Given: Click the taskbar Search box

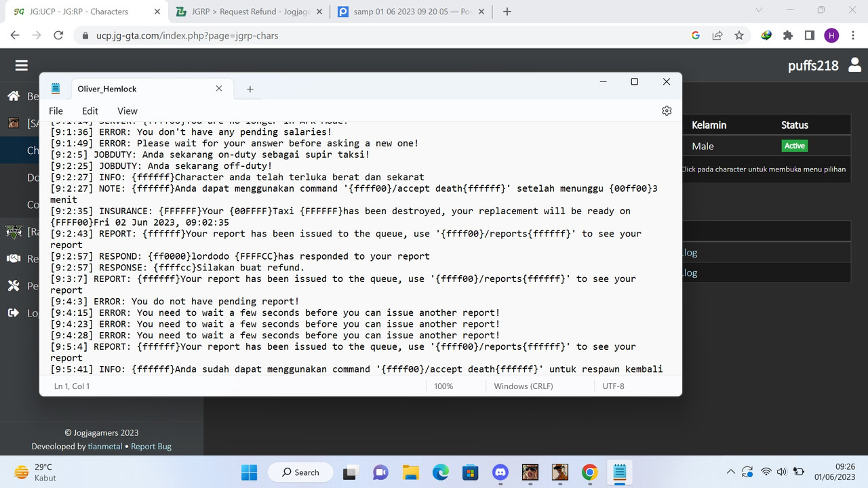Looking at the screenshot, I should [300, 472].
